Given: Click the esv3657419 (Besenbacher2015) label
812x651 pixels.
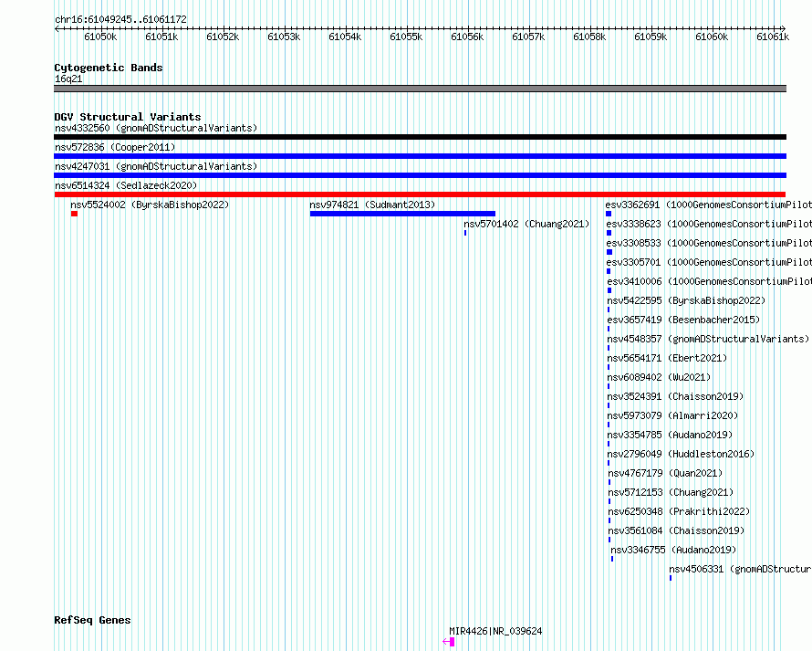Looking at the screenshot, I should (x=683, y=320).
